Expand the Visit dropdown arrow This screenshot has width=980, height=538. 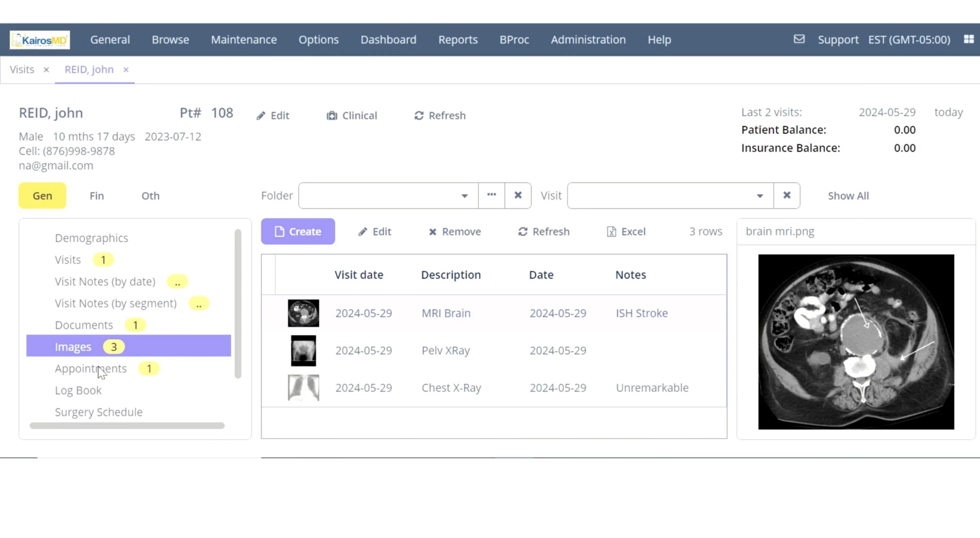coord(760,195)
